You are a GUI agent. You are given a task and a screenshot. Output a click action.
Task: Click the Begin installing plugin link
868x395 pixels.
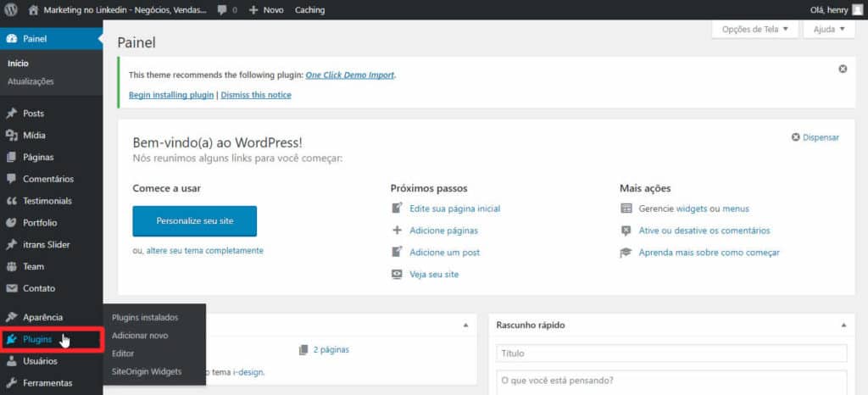pos(171,95)
